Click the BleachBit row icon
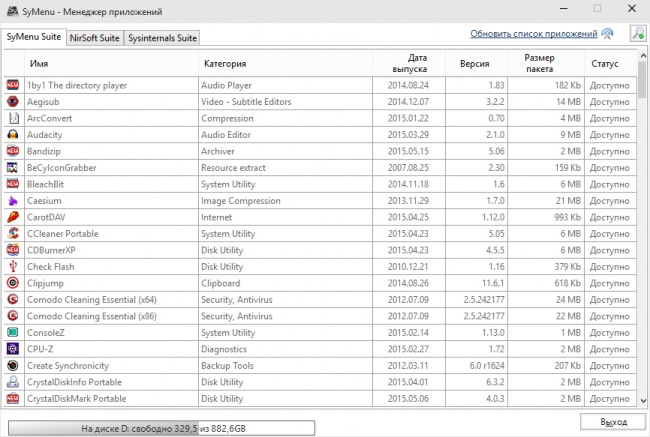This screenshot has height=437, width=650. pyautogui.click(x=13, y=184)
